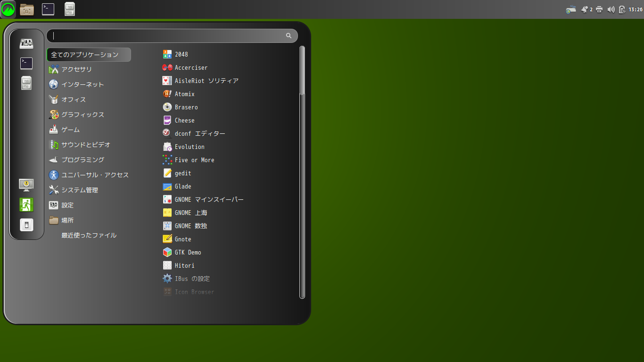This screenshot has height=362, width=644.
Task: Click the shutdown power switch icon
Action: 26,225
